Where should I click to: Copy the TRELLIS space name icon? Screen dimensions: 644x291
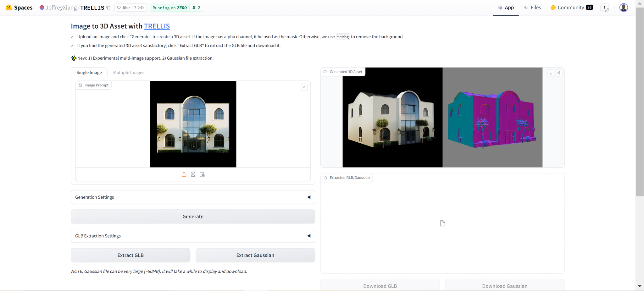(x=108, y=8)
